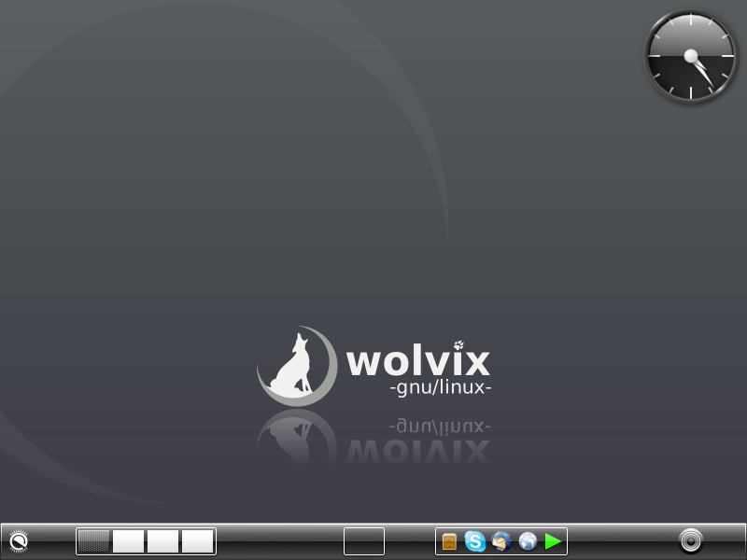Launch the file manager cabinet icon
Viewport: 747px width, 560px height.
449,541
